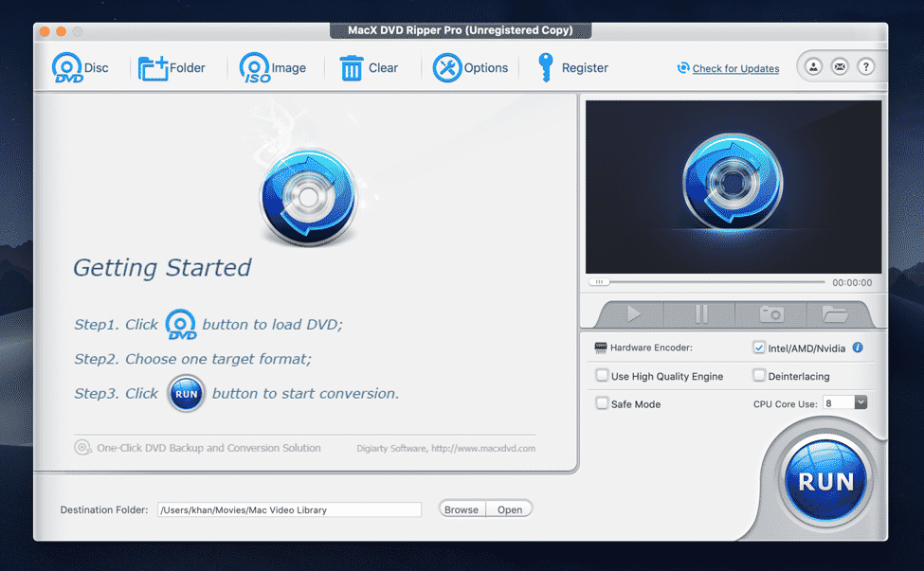
Task: Take a snapshot with camera button
Action: coord(771,314)
